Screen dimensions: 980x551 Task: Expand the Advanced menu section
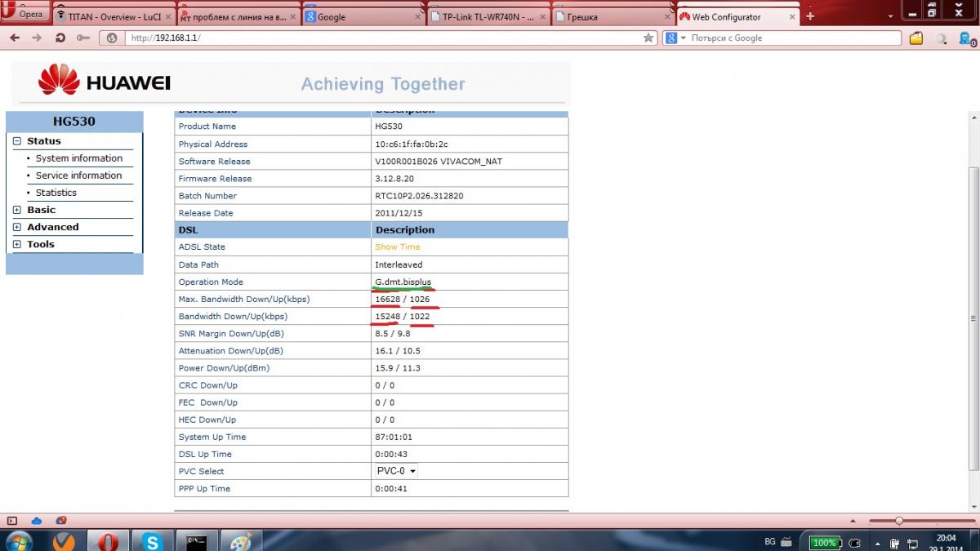[x=17, y=227]
